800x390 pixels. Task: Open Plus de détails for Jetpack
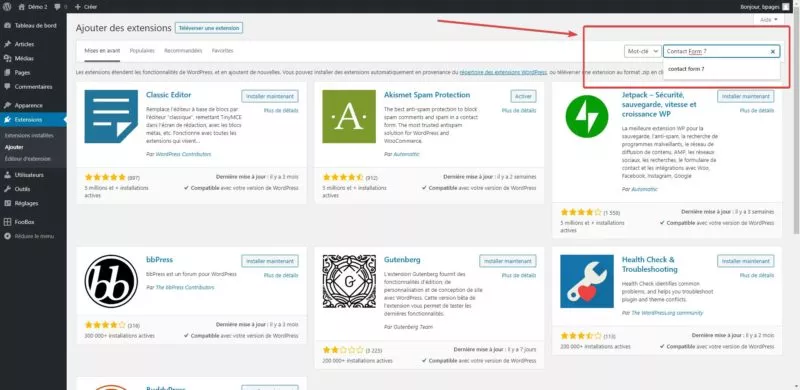tap(757, 110)
